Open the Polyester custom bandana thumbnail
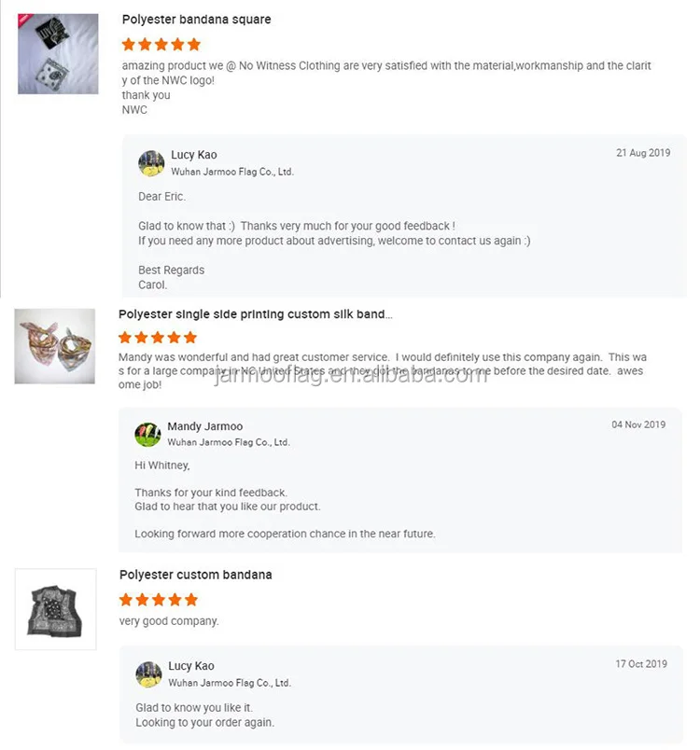The width and height of the screenshot is (700, 750). coord(55,609)
